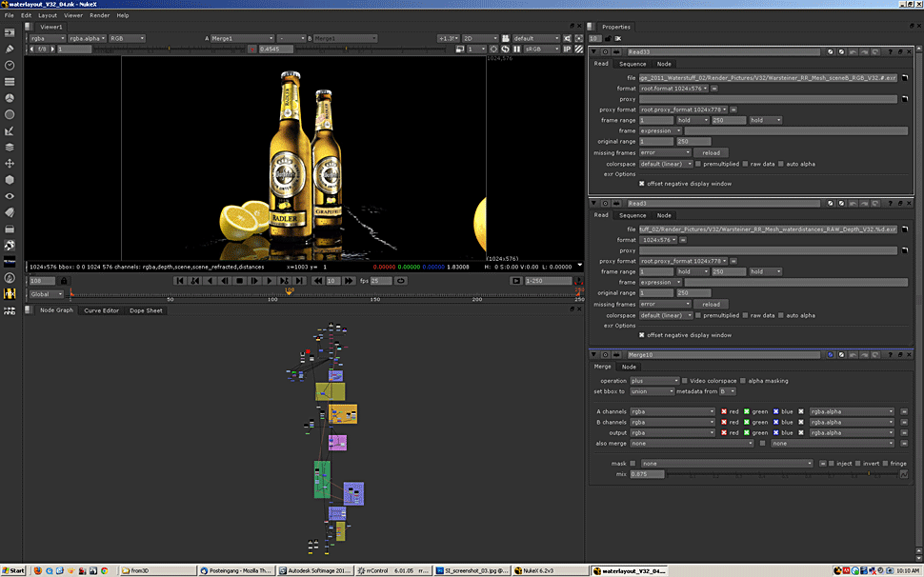924x577 pixels.
Task: Enable Video colorspace in Merge10
Action: coord(685,381)
